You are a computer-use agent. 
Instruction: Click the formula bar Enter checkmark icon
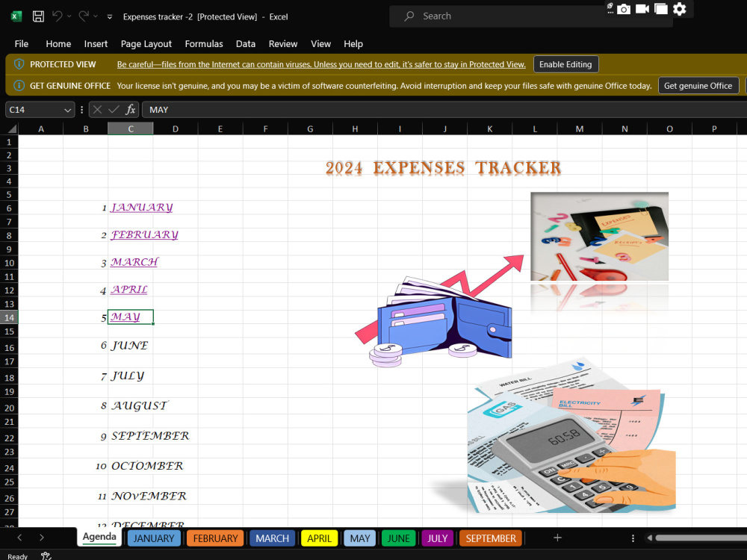pyautogui.click(x=114, y=110)
